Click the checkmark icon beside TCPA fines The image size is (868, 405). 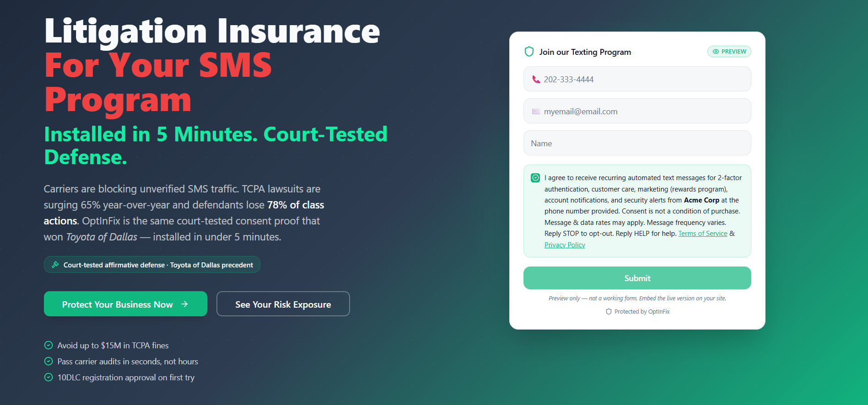tap(49, 345)
